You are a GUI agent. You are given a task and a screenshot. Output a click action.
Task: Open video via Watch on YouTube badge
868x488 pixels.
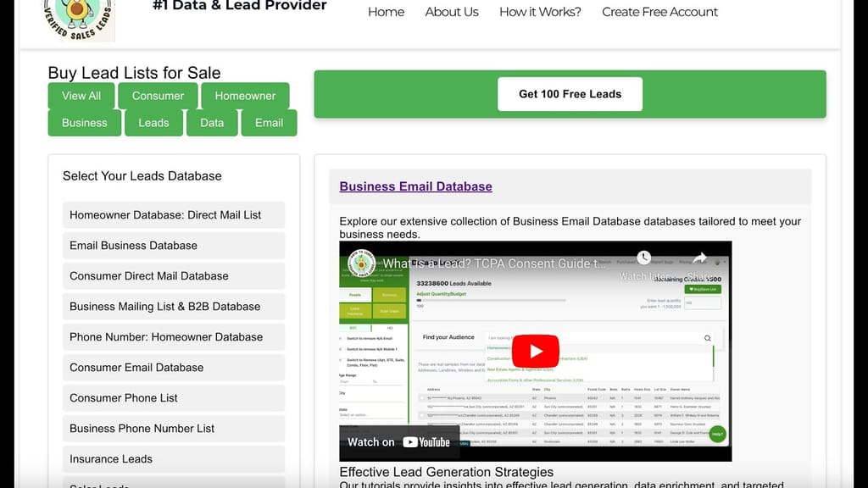399,441
